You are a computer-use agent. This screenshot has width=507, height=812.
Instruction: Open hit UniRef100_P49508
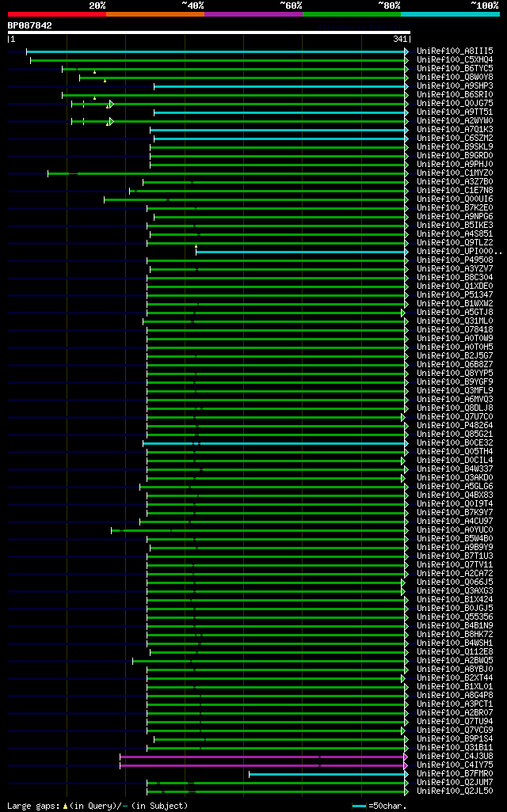pos(455,260)
